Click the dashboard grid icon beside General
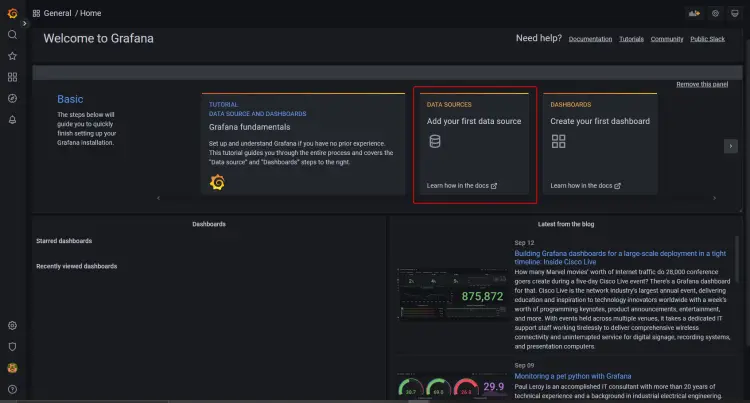This screenshot has height=403, width=750. pyautogui.click(x=36, y=13)
